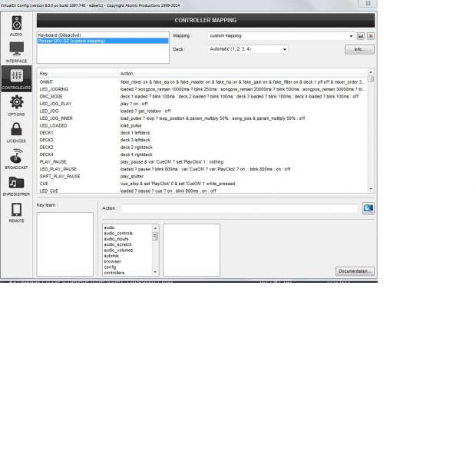Viewport: 476px width, 461px height.
Task: Select audio_controls category
Action: (127, 234)
